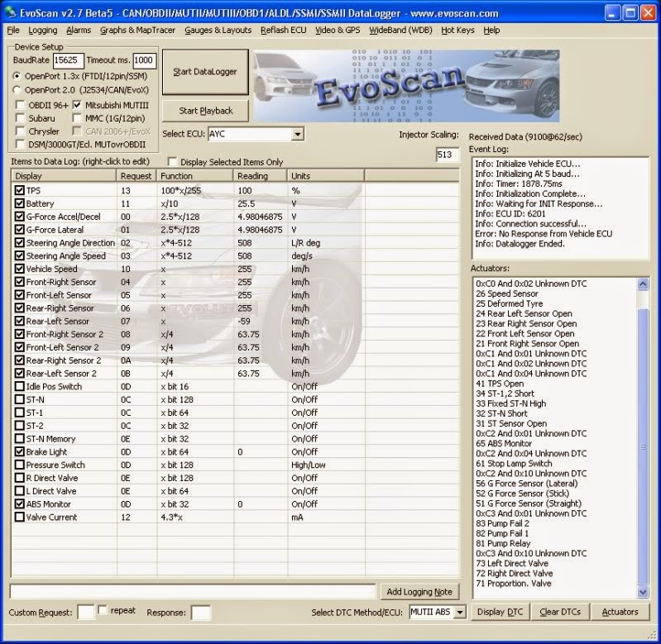Click the Start Playback button
661x644 pixels.
tap(205, 111)
